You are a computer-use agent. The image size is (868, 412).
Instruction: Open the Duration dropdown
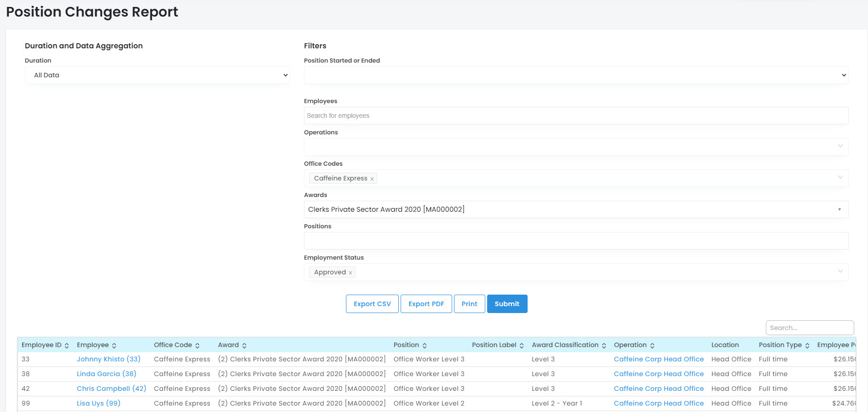[x=157, y=75]
